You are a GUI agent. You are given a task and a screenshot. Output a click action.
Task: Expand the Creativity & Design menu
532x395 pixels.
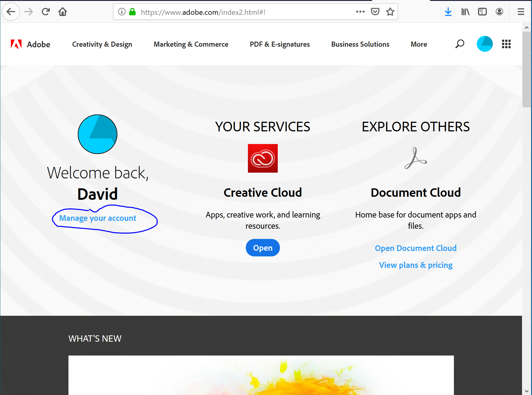pyautogui.click(x=102, y=44)
